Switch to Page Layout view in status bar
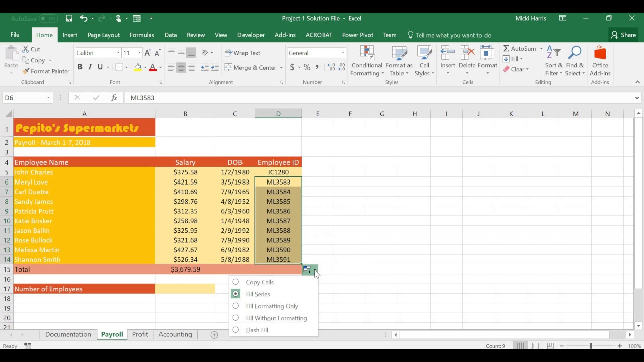 535,346
